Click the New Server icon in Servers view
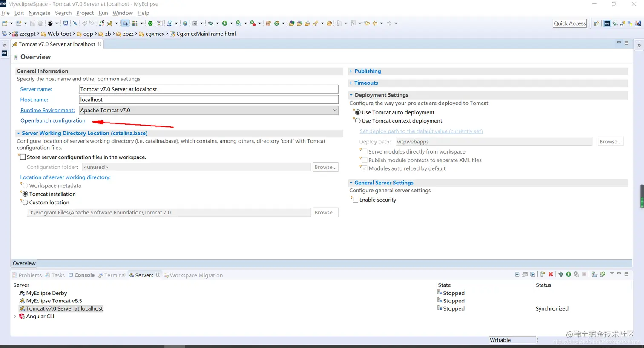 [543, 274]
